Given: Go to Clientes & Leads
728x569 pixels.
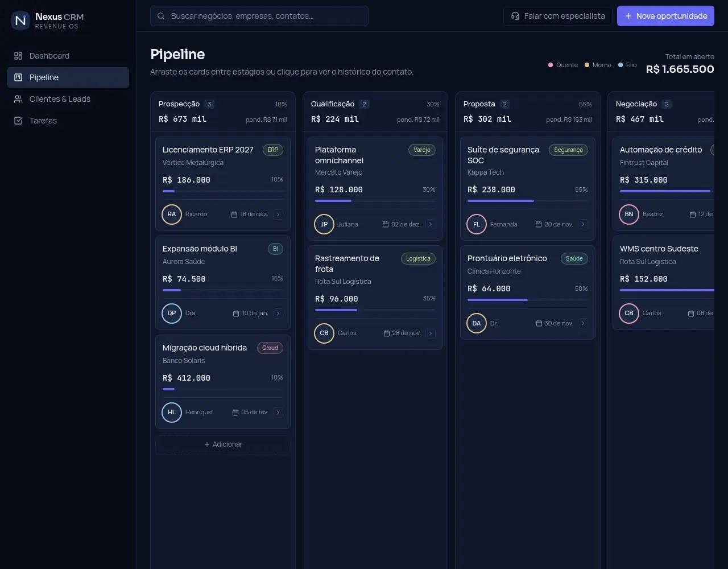Looking at the screenshot, I should point(68,99).
